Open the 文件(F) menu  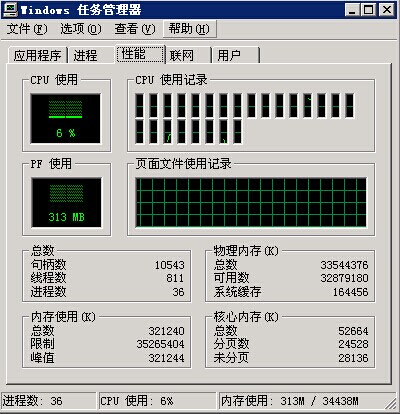point(27,29)
